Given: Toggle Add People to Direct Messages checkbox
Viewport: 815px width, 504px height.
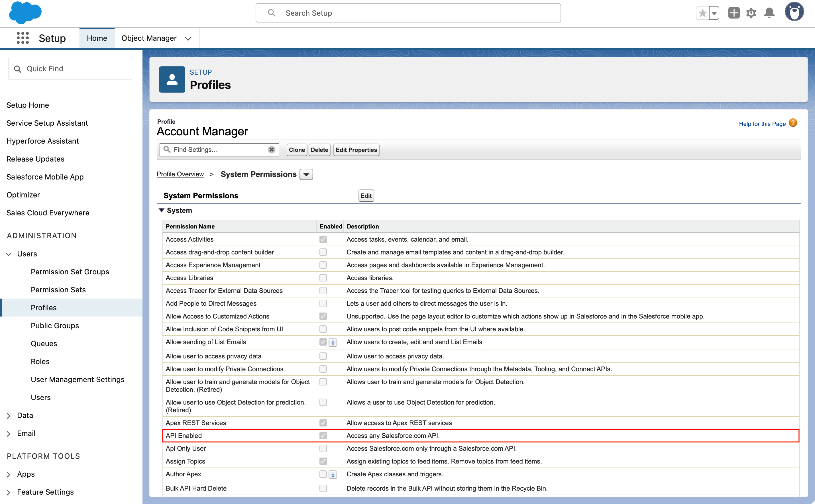Looking at the screenshot, I should [x=323, y=303].
